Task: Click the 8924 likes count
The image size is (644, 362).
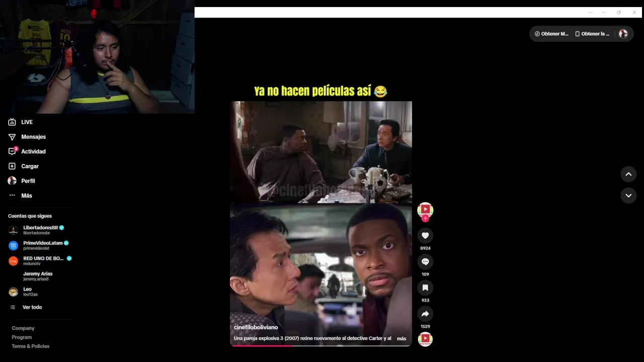Action: [x=425, y=248]
